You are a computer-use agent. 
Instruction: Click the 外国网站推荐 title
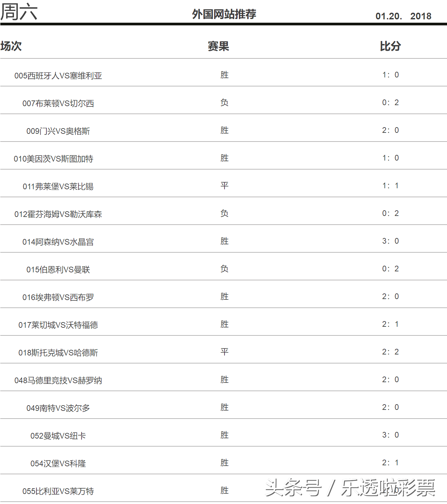224,14
